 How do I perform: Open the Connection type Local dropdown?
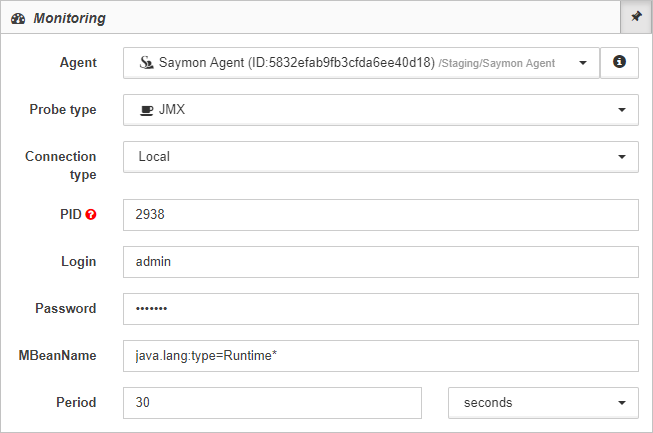pyautogui.click(x=381, y=157)
